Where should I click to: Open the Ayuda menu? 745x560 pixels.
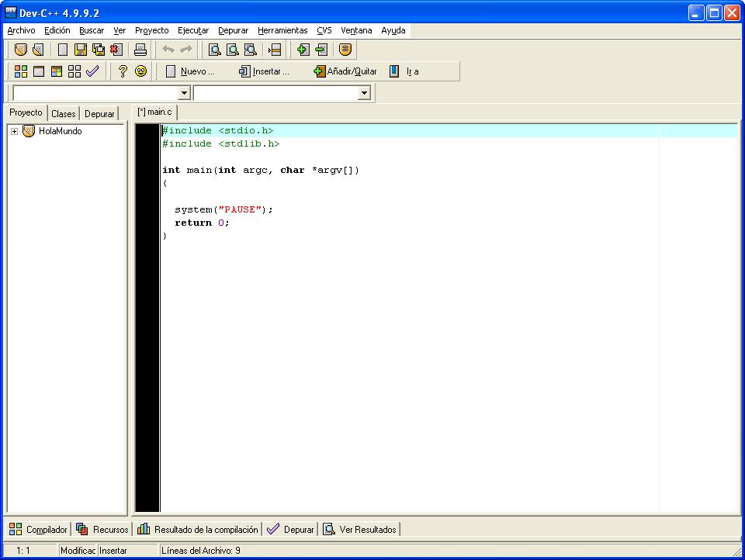[393, 30]
